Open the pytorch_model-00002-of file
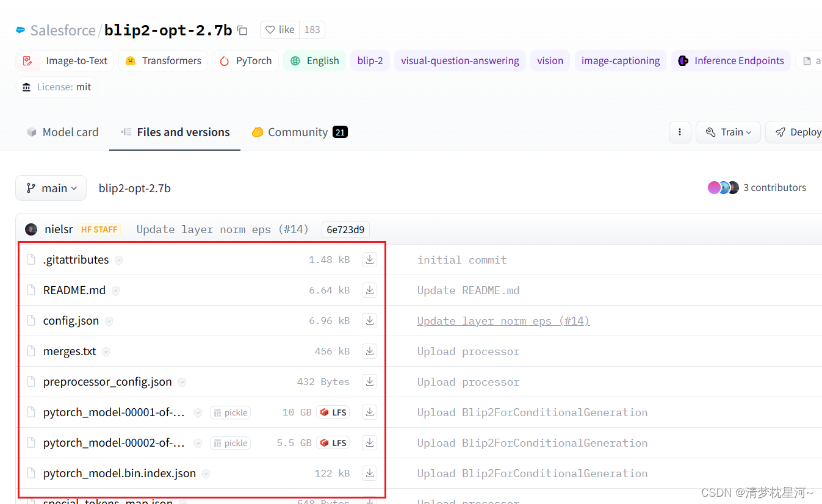822x504 pixels. click(114, 442)
